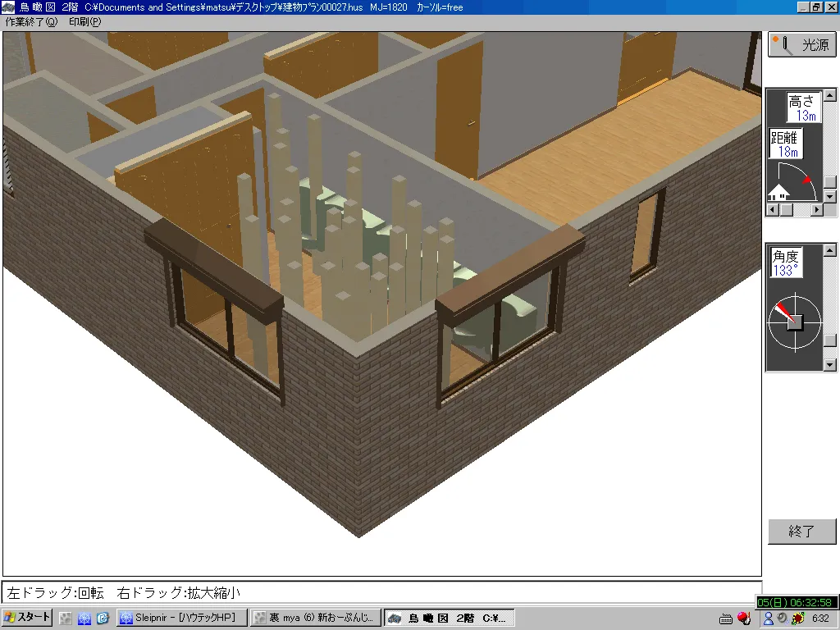Click the keyboard icon in system tray
The width and height of the screenshot is (840, 630).
pos(726,619)
